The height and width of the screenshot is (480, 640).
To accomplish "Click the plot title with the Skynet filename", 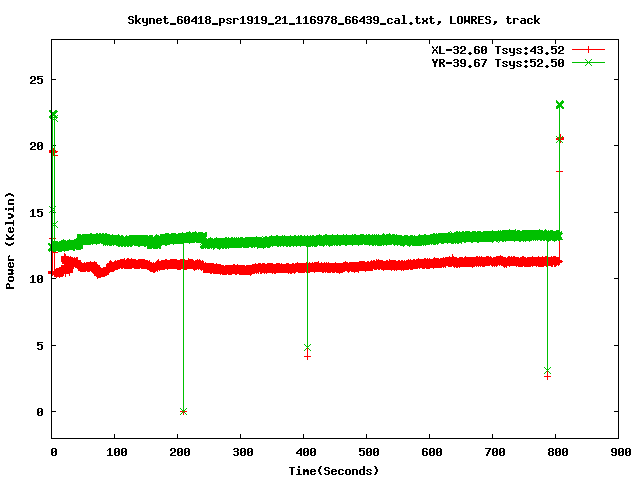I will (x=333, y=20).
